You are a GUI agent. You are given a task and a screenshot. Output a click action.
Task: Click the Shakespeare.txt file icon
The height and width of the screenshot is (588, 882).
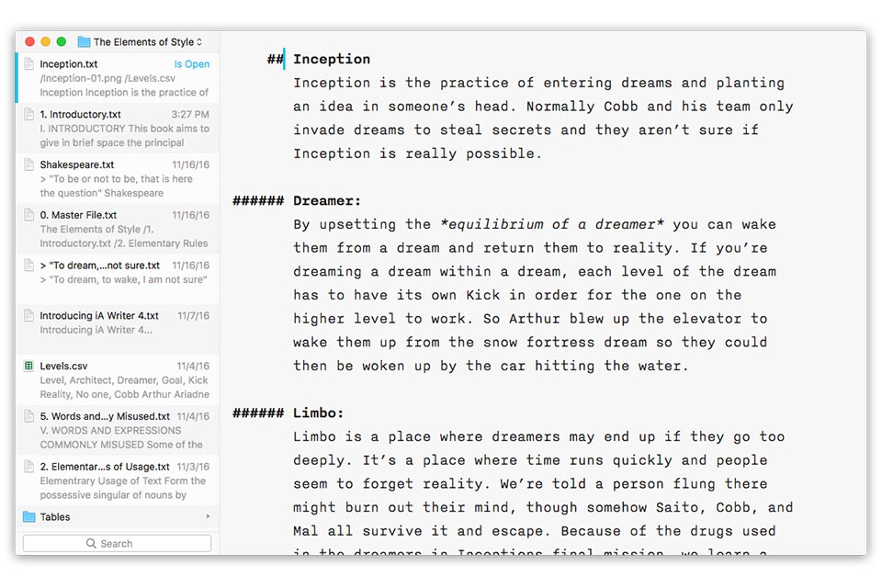(28, 164)
